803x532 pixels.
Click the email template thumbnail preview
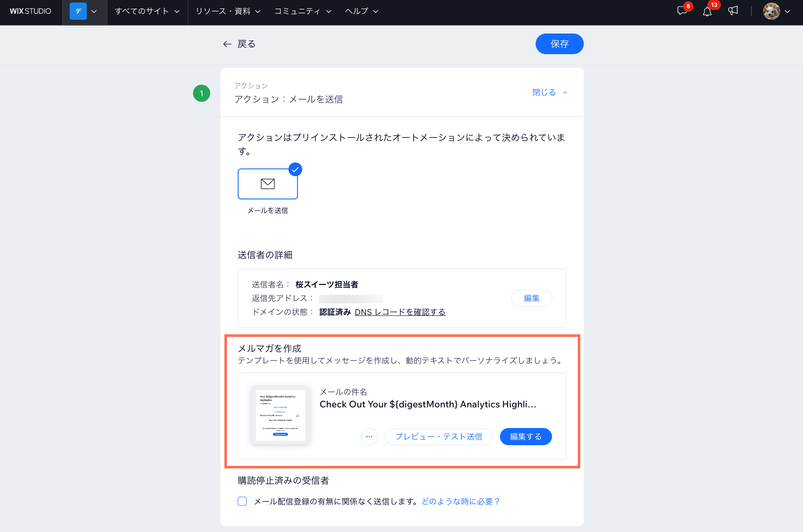click(x=280, y=415)
